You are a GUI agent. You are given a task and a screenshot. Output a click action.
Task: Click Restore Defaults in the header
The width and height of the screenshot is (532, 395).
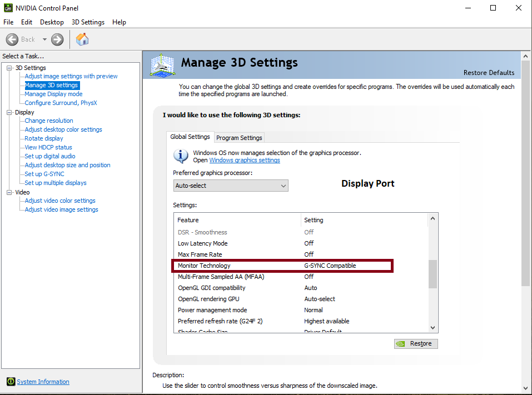[489, 73]
